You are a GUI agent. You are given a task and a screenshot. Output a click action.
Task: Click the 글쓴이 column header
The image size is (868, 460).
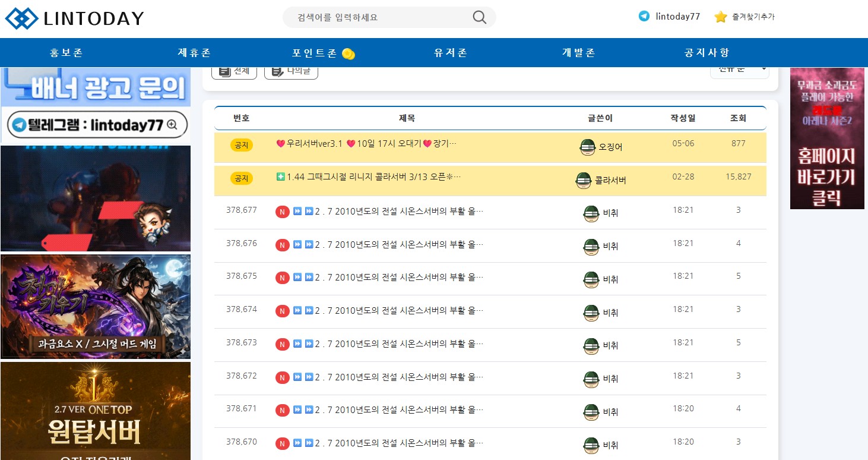tap(600, 118)
